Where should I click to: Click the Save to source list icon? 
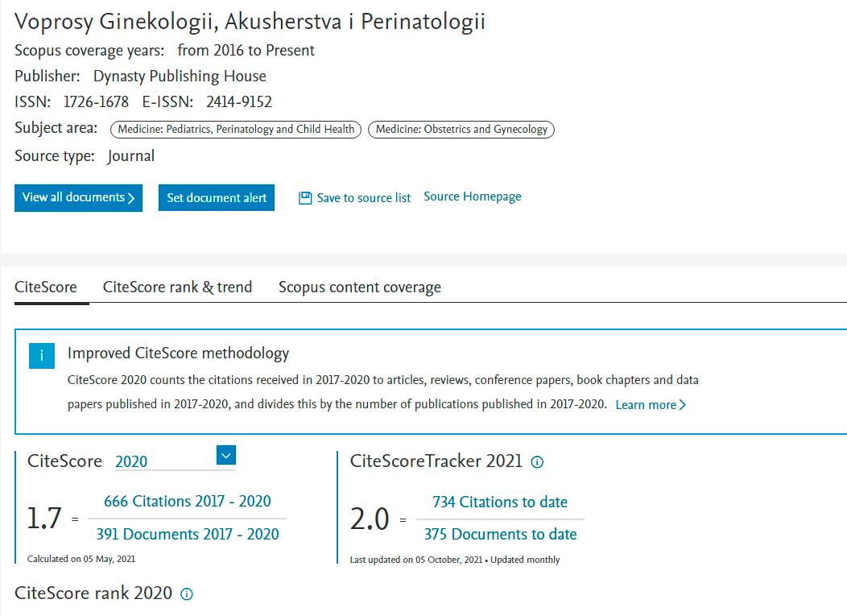[x=305, y=198]
